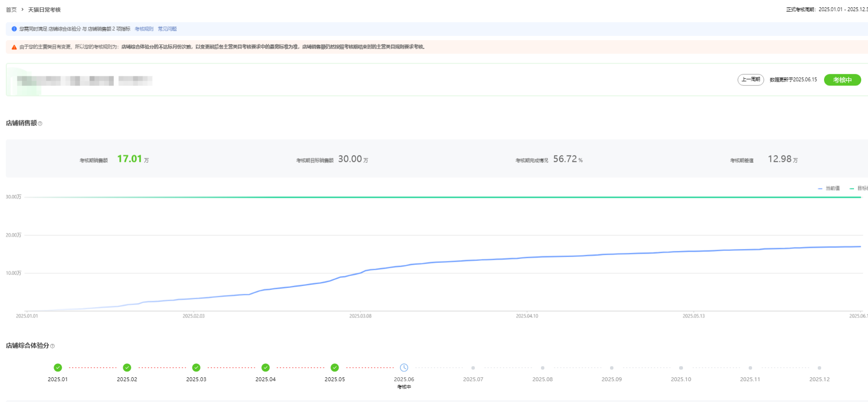Click 天猫日常考核 breadcrumb item
This screenshot has height=402, width=868.
click(x=44, y=10)
